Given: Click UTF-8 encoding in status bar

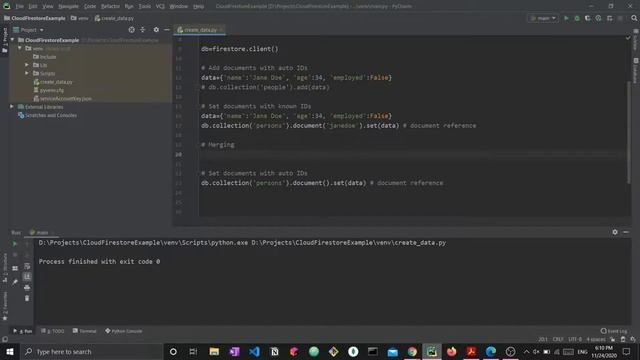Looking at the screenshot, I should coord(575,339).
